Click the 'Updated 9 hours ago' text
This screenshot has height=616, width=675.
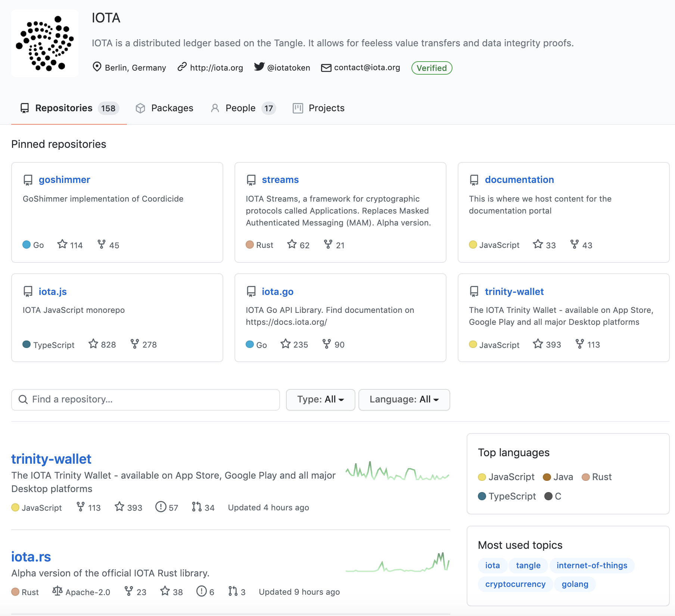(299, 592)
